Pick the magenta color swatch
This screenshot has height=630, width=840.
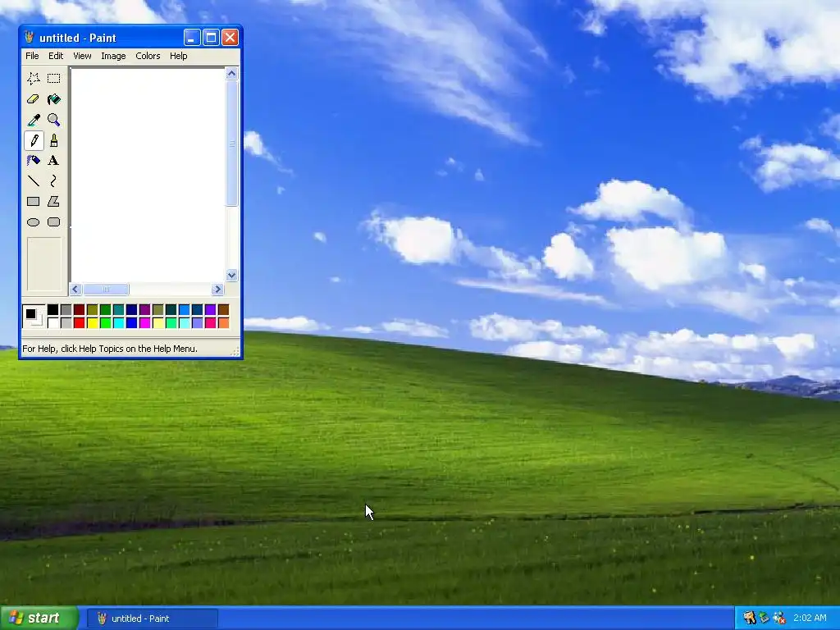(144, 322)
